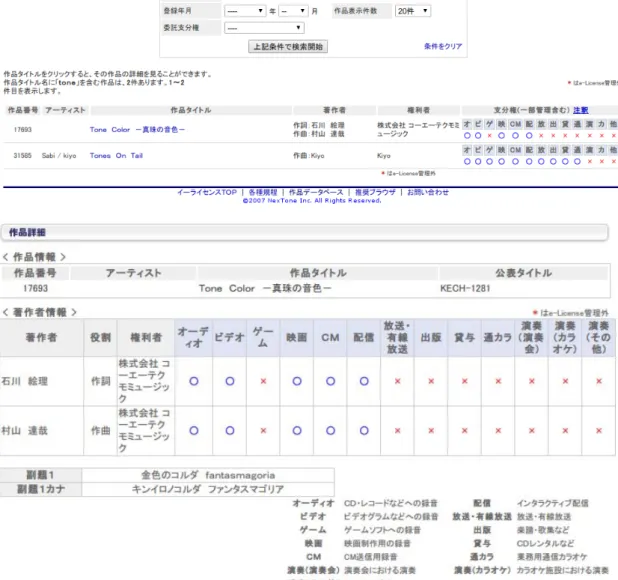The image size is (618, 580).
Task: Open the Tone Color −真珠の音色− title link
Action: 137,130
